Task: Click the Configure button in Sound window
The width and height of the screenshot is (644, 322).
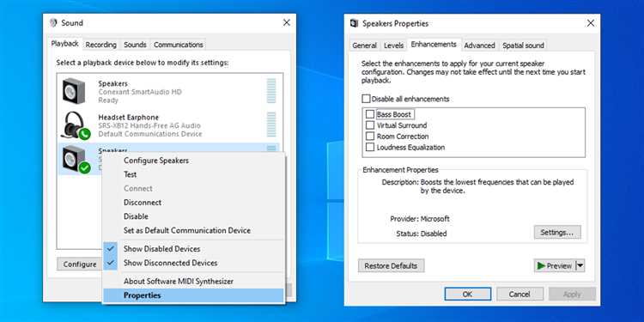Action: click(x=79, y=264)
